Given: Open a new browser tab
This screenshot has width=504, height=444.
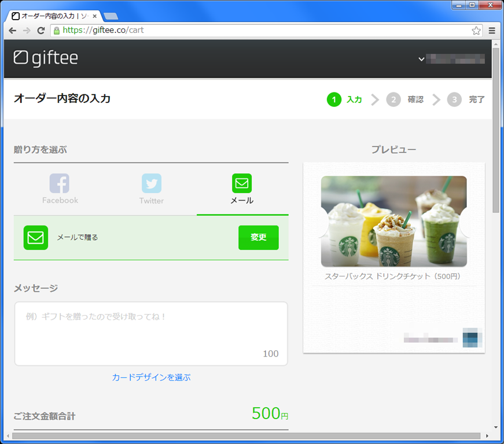Looking at the screenshot, I should tap(111, 16).
